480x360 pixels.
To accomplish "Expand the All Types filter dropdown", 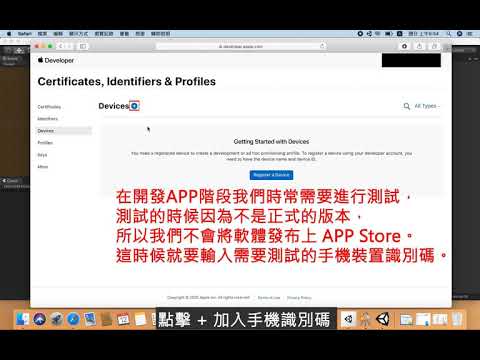I will 427,106.
